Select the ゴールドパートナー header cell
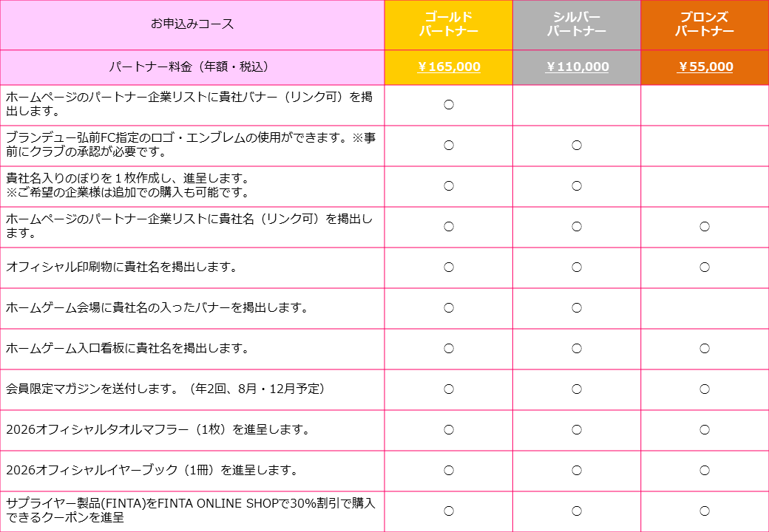This screenshot has width=769, height=532. 449,24
